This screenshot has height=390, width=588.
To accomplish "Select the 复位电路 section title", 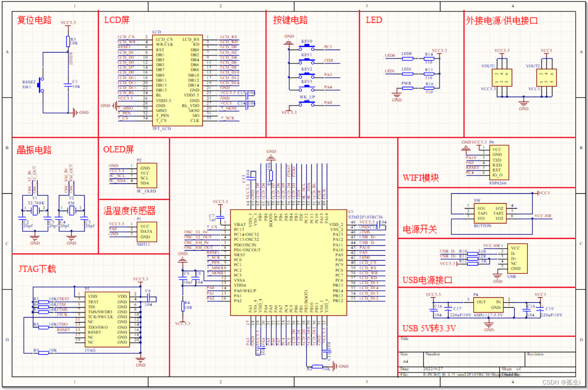I will (x=35, y=20).
